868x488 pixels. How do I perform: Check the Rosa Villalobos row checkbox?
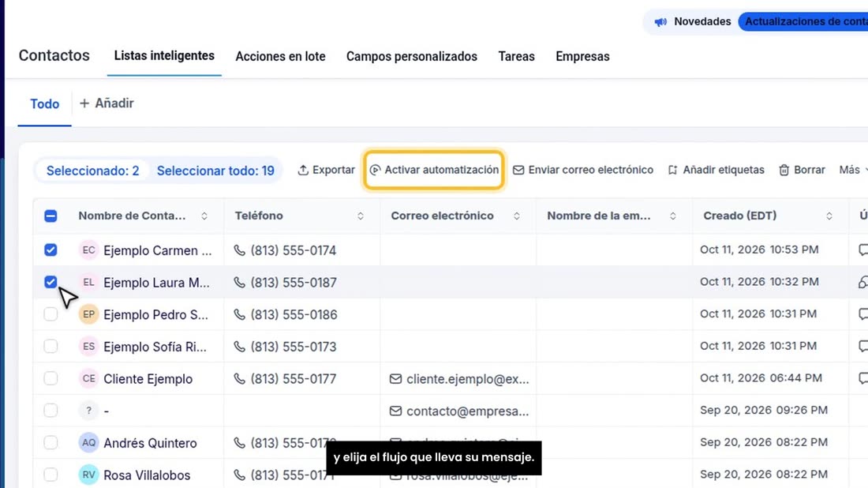point(51,475)
